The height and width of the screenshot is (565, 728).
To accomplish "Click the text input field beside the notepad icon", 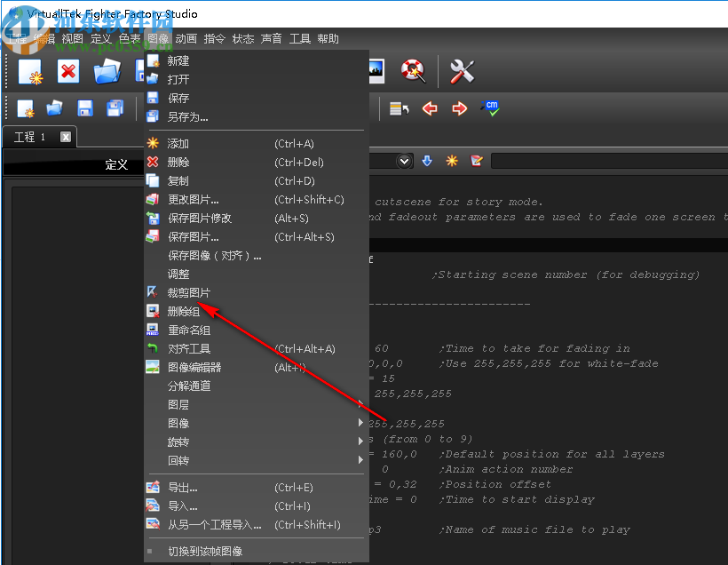I will pyautogui.click(x=609, y=161).
